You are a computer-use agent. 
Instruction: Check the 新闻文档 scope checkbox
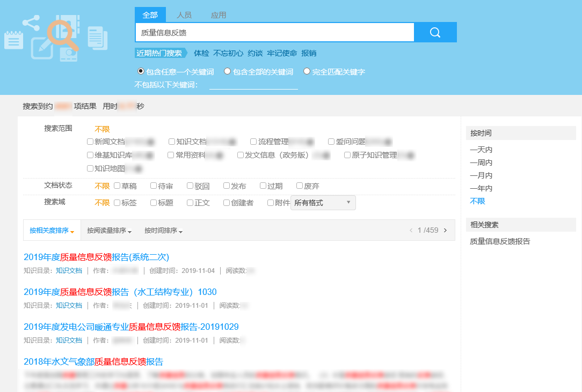(90, 141)
